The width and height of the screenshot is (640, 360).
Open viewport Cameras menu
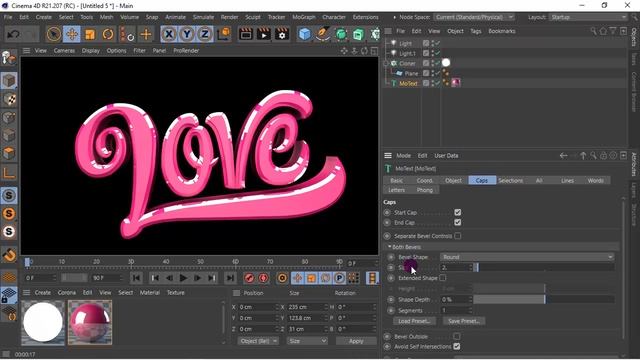click(64, 51)
